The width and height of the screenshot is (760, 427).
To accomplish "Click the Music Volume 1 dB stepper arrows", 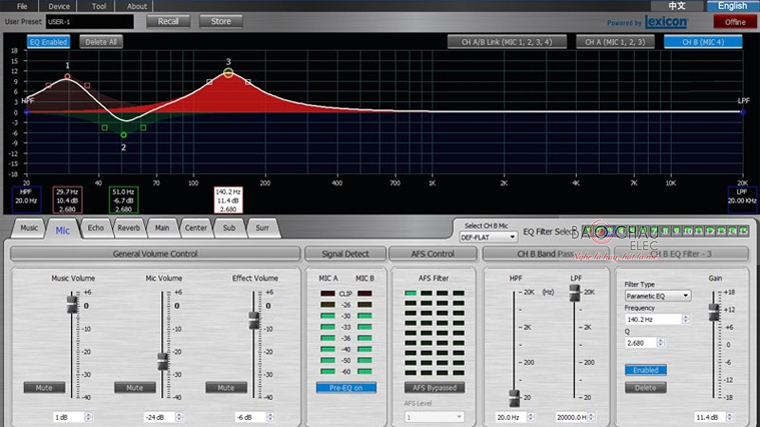I will point(88,417).
